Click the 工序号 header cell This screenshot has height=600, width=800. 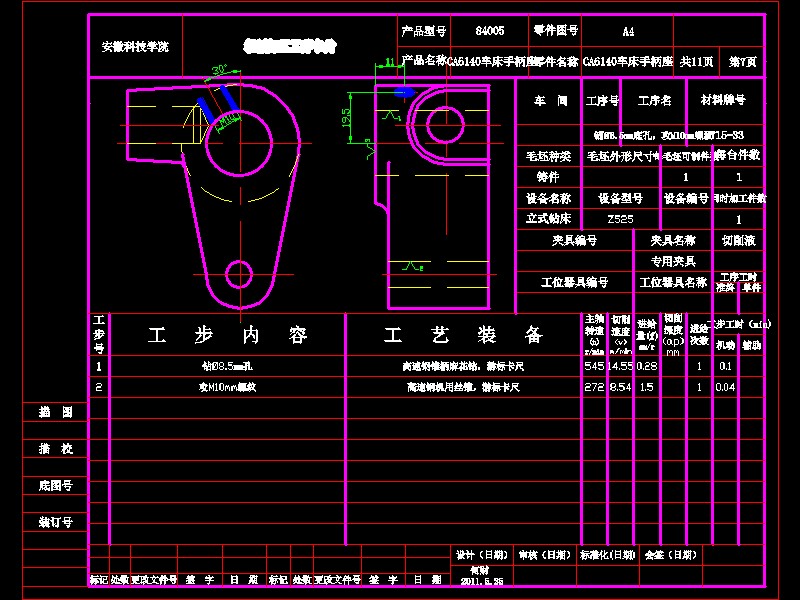(602, 101)
